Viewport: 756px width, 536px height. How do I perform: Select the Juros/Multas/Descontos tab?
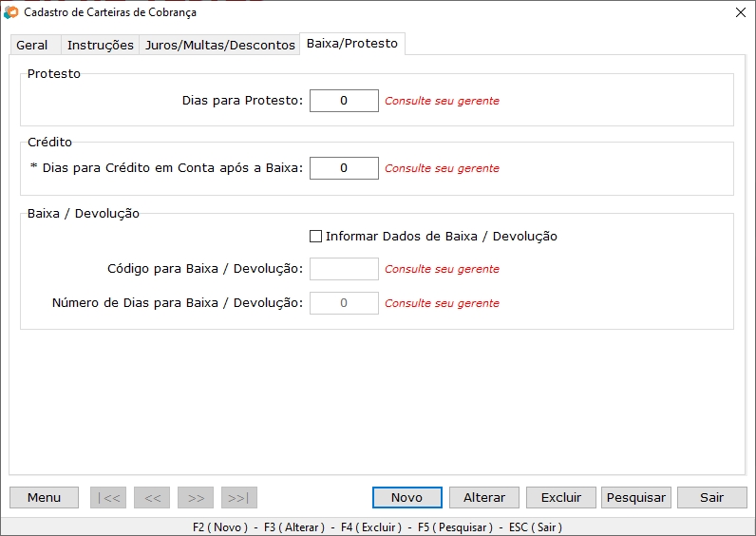point(219,46)
